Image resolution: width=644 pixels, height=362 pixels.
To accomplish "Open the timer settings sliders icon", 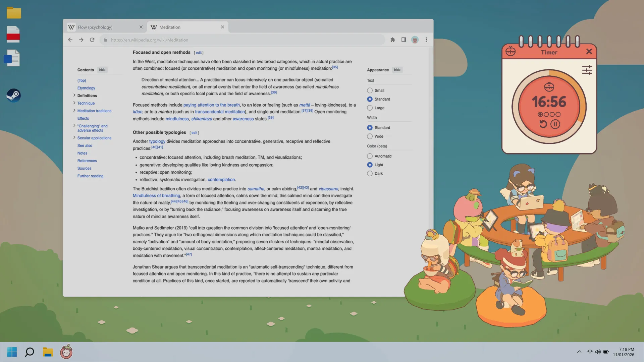I will point(587,70).
